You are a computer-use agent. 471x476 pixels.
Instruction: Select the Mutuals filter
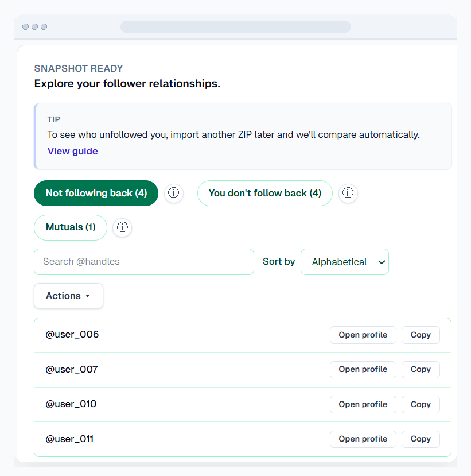pyautogui.click(x=70, y=227)
